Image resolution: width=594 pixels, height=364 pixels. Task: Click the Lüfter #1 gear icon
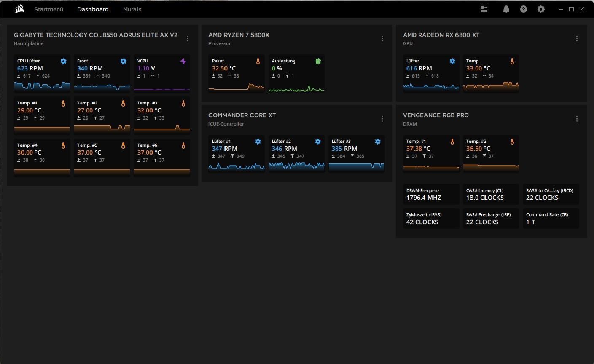tap(258, 142)
